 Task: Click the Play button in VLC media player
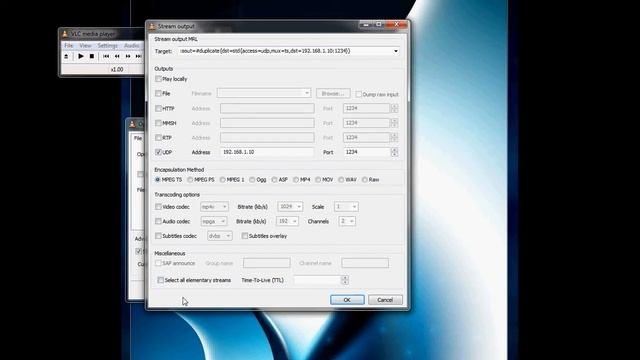(81, 56)
